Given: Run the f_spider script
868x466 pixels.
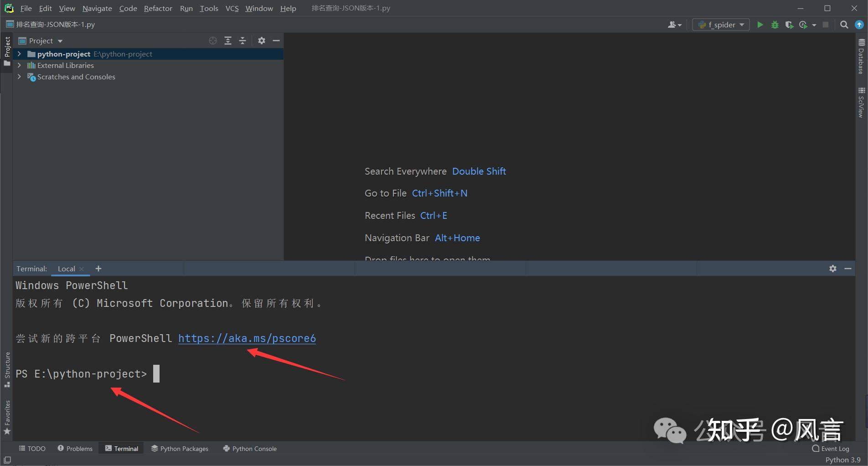Looking at the screenshot, I should point(760,25).
